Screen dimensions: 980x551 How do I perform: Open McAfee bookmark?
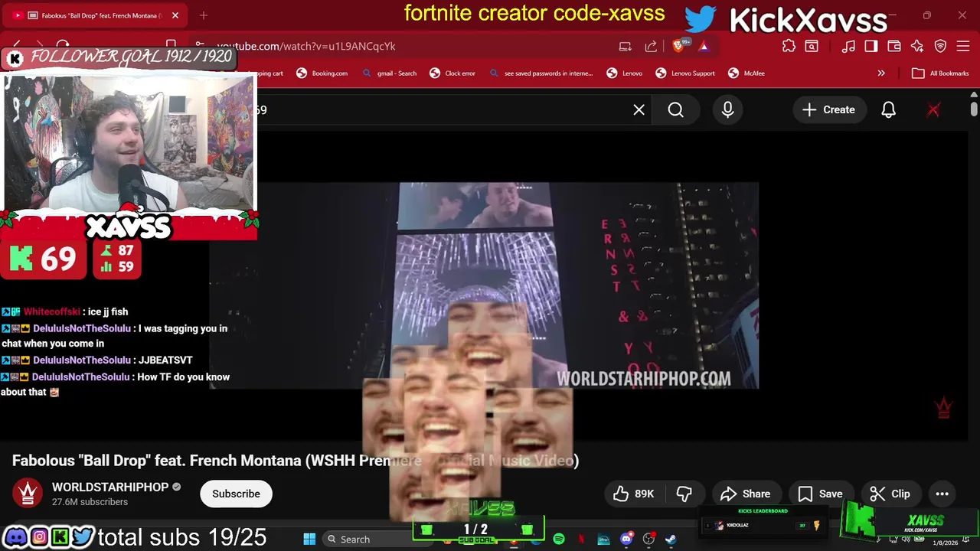click(746, 73)
